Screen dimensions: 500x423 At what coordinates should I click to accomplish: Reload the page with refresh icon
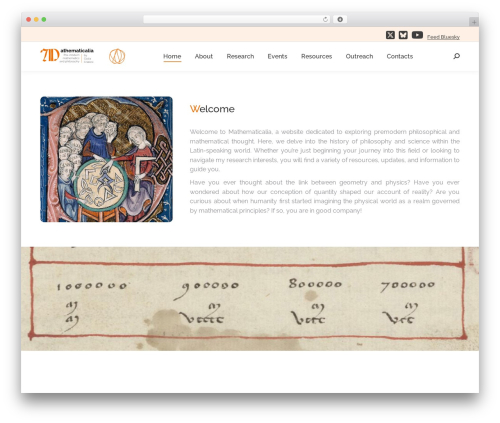coord(325,19)
